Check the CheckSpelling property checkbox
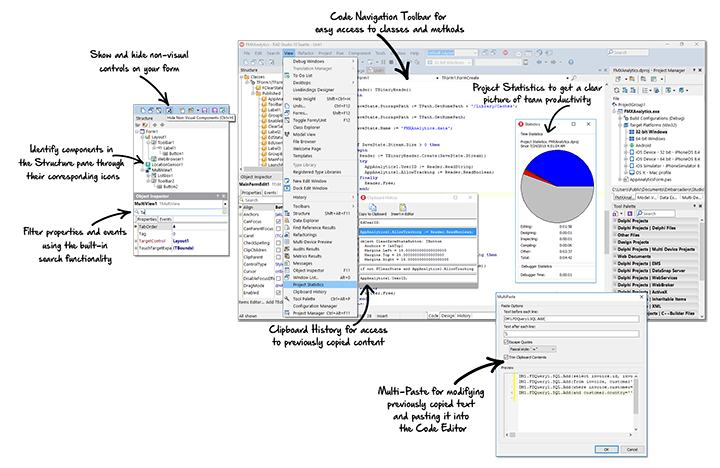 278,243
